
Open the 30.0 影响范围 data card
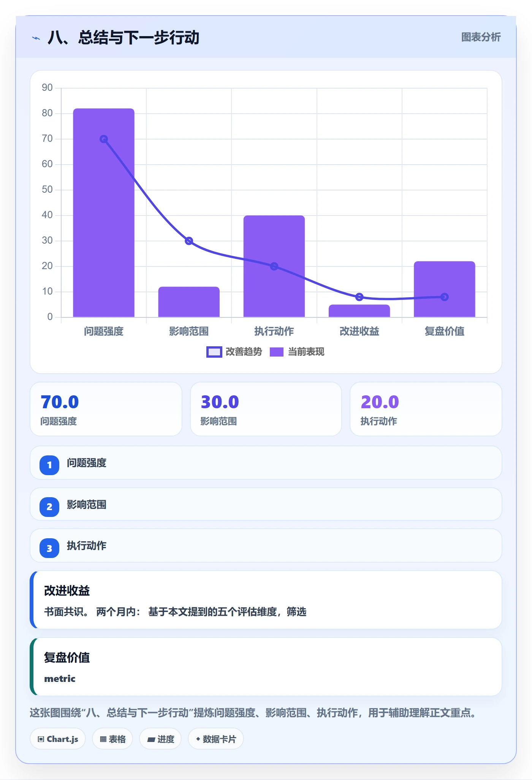(266, 409)
